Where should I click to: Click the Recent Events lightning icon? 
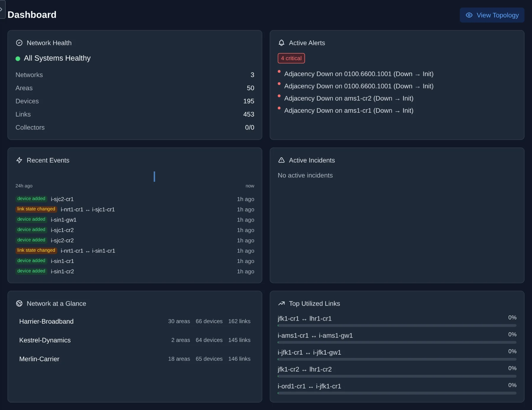pyautogui.click(x=19, y=160)
